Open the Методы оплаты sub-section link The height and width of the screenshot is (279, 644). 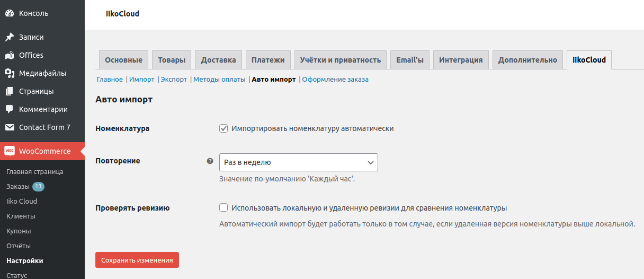point(219,80)
